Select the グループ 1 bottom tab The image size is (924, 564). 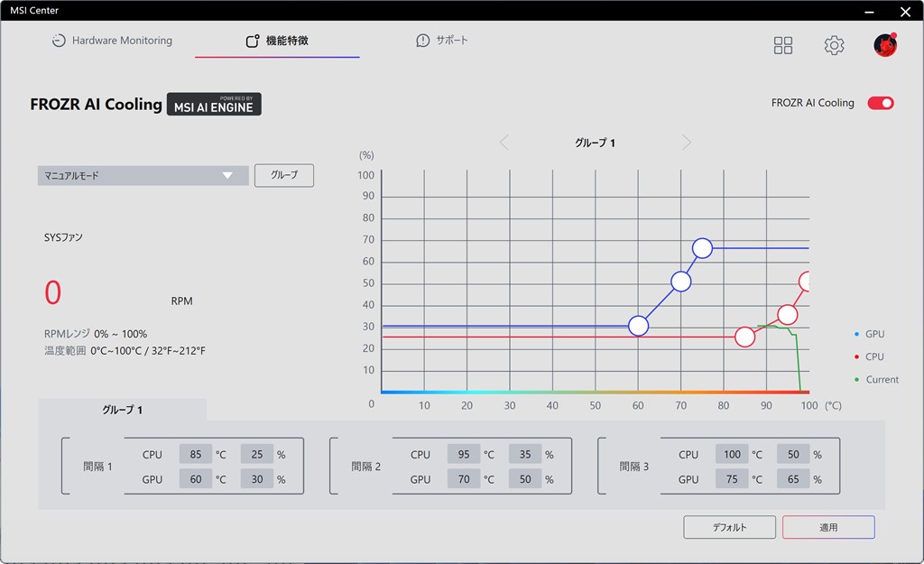coord(123,410)
